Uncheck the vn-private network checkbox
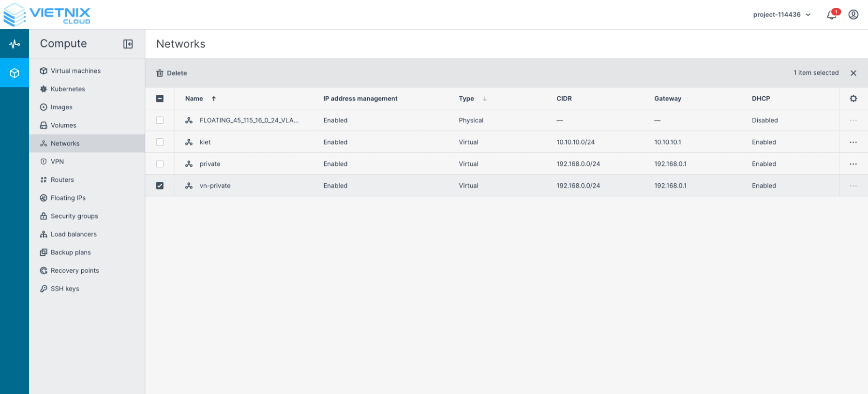The width and height of the screenshot is (868, 394). (160, 186)
